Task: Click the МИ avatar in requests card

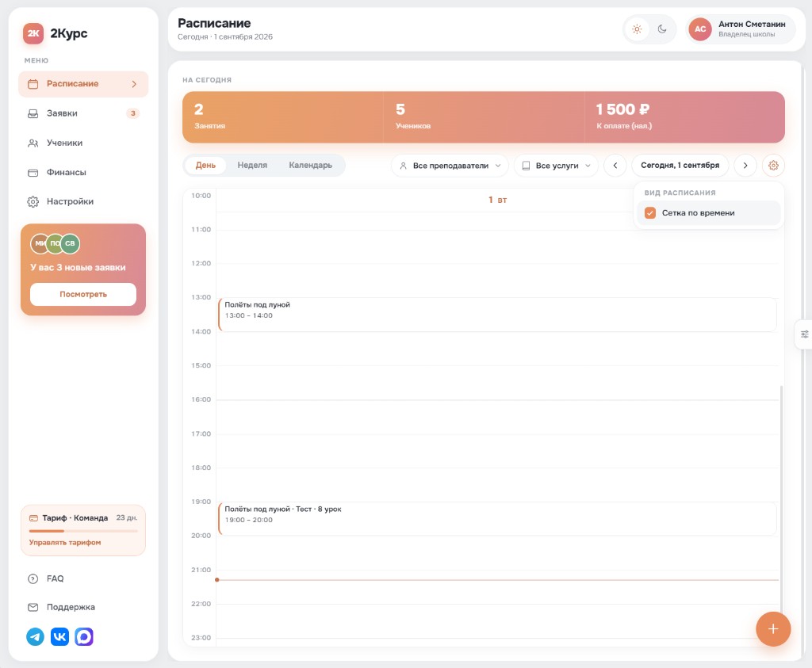Action: tap(40, 243)
